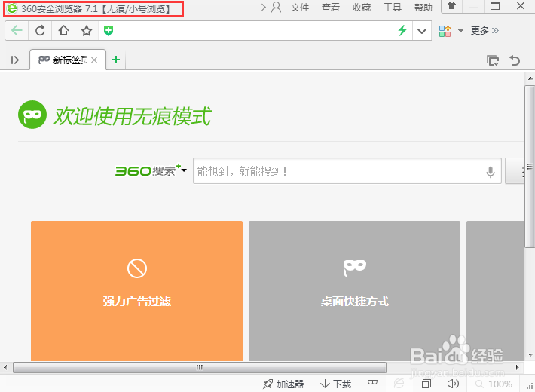
Task: Toggle the lightning speed mode icon
Action: pyautogui.click(x=402, y=31)
